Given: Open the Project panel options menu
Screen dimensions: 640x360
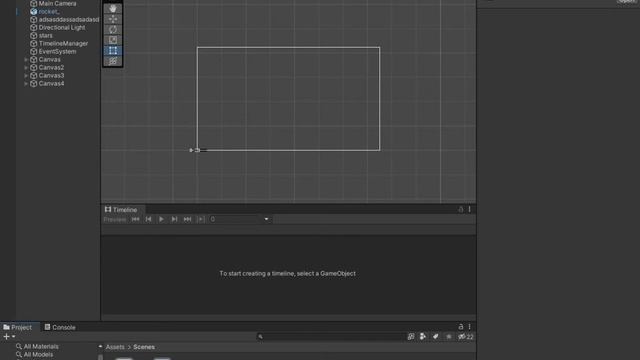Looking at the screenshot, I should [x=469, y=327].
